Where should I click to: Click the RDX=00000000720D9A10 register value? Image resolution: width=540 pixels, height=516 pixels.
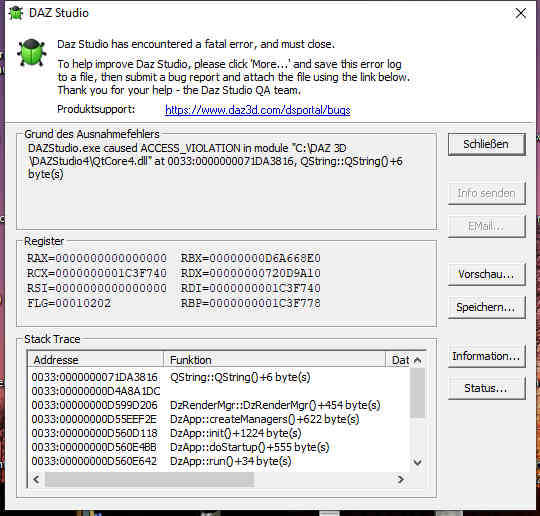pos(251,273)
